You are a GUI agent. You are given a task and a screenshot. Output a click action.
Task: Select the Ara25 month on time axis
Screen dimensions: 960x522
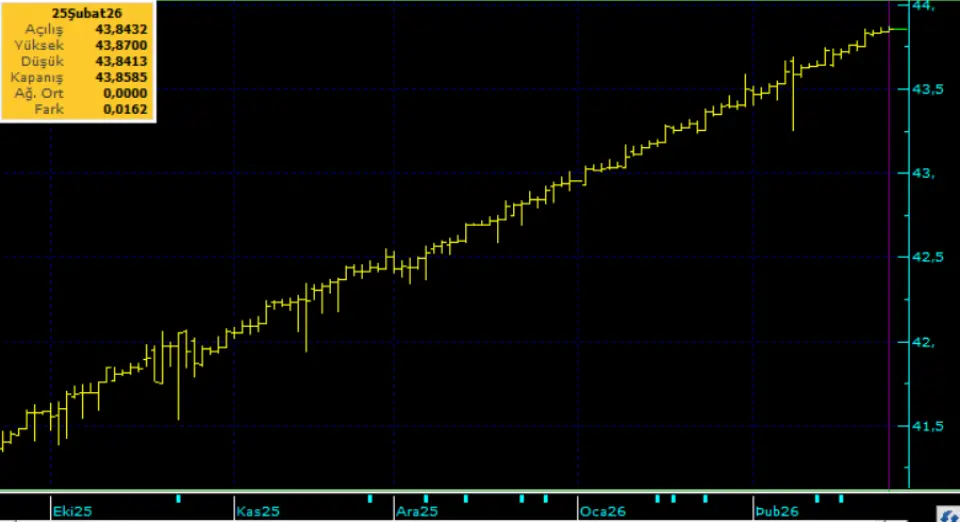click(416, 511)
